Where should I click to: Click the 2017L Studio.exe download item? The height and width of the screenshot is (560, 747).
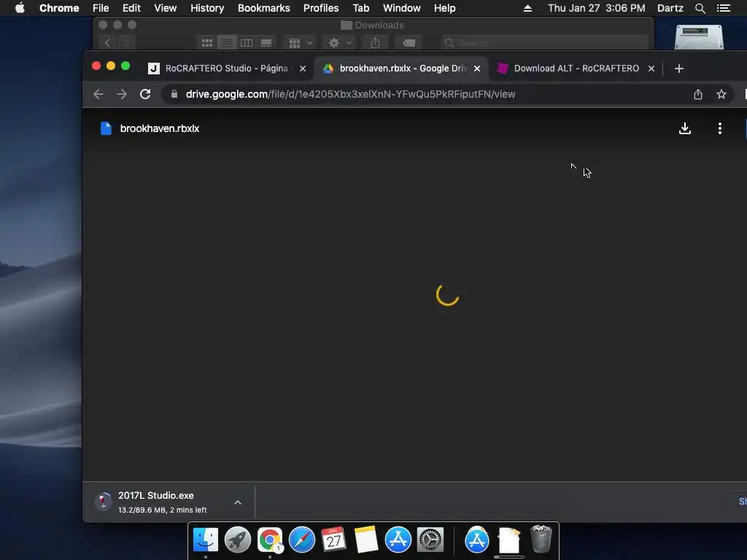tap(169, 502)
